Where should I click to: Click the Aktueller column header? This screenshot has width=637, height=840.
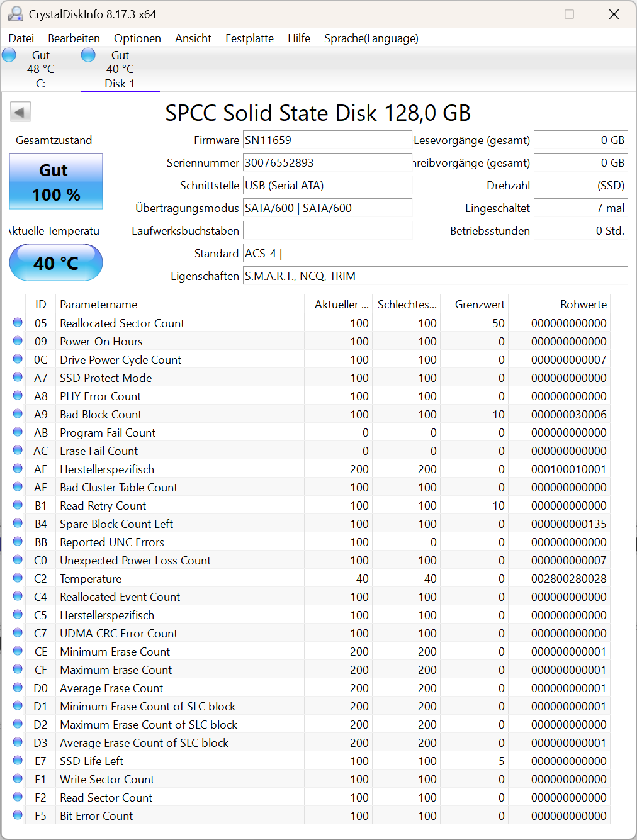coord(339,305)
